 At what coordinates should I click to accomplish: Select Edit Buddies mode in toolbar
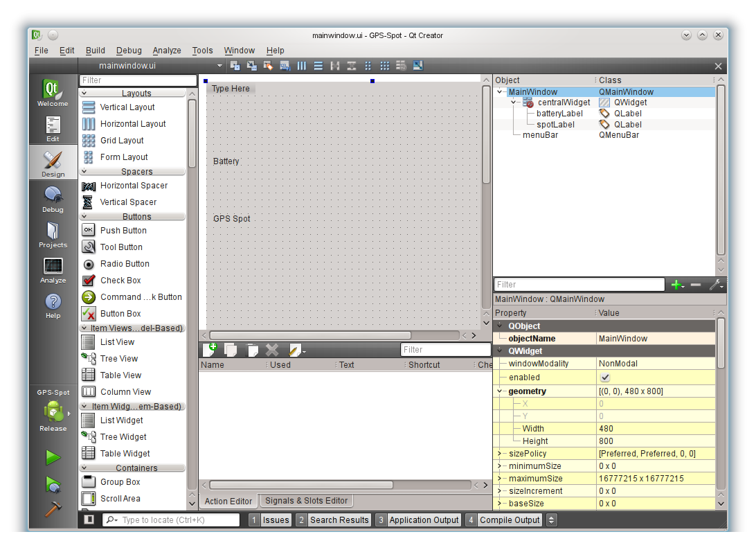[x=268, y=66]
